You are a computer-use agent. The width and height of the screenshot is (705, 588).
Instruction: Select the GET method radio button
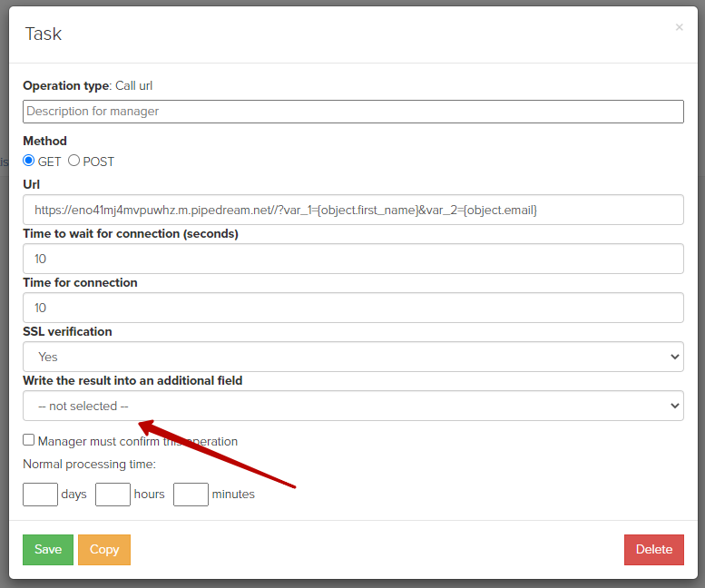pyautogui.click(x=29, y=161)
